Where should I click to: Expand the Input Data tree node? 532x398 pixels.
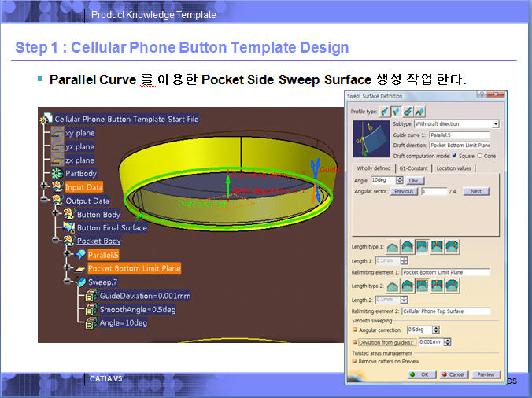click(x=43, y=187)
